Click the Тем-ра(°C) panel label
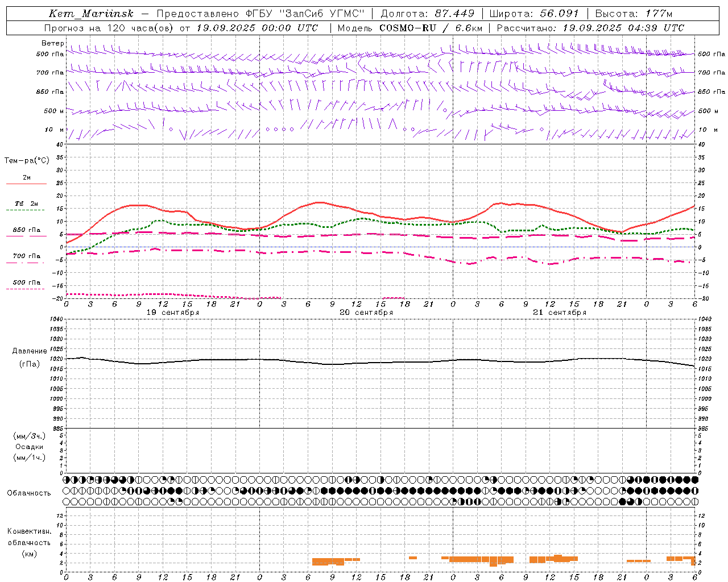728x582 pixels. (x=27, y=161)
